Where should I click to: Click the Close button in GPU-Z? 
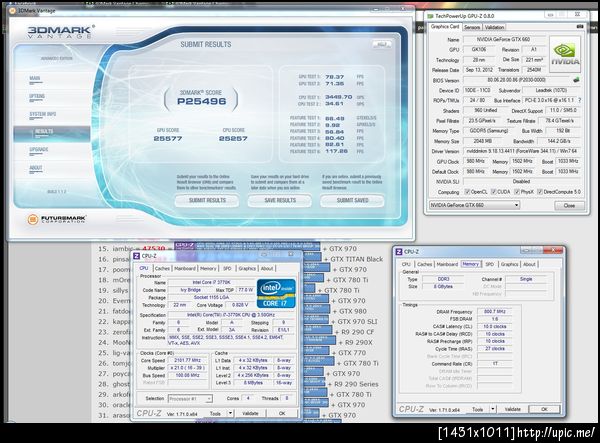point(569,205)
